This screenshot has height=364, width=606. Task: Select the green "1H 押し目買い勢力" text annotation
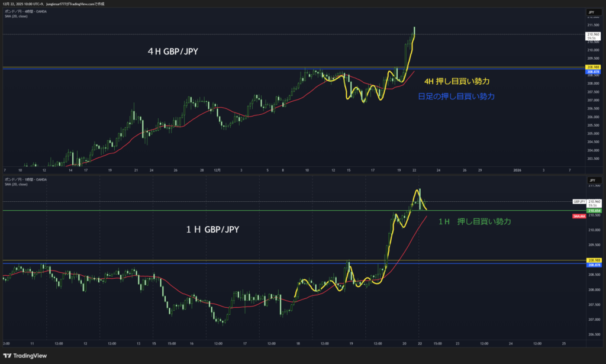475,221
